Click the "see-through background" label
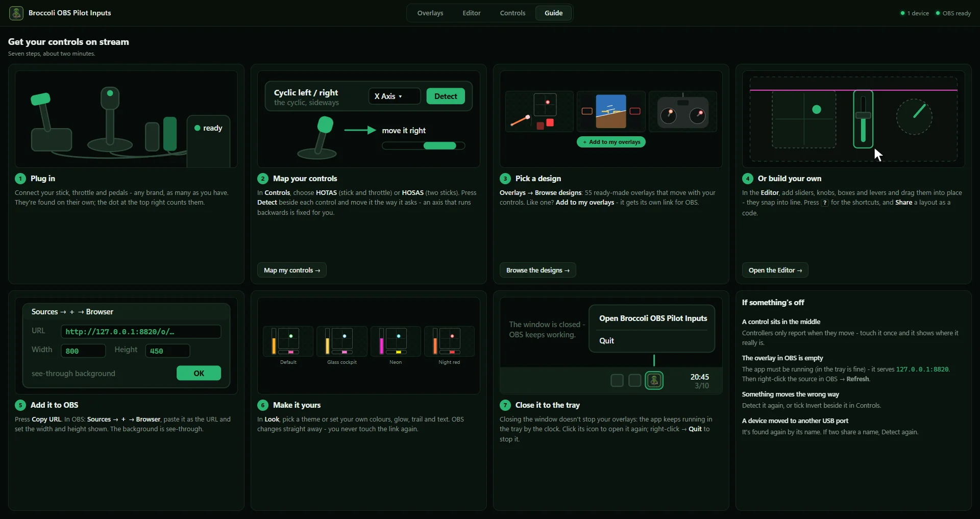The height and width of the screenshot is (519, 980). 73,374
